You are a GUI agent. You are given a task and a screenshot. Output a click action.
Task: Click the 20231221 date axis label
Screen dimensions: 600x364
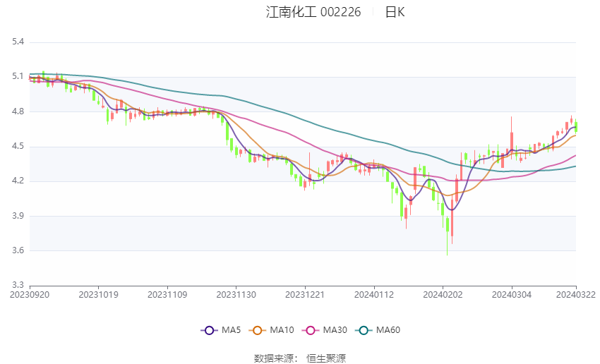(x=304, y=294)
